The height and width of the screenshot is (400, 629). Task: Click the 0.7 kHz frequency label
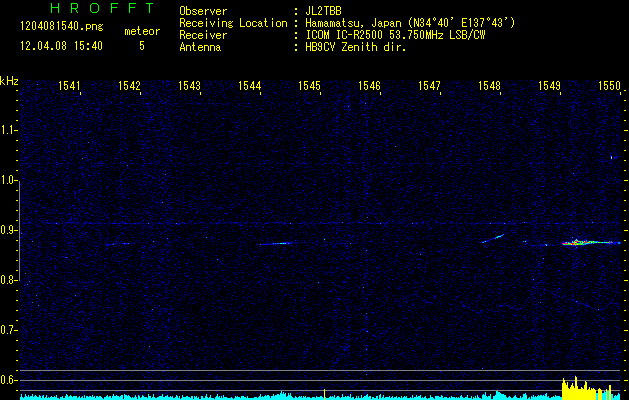(9, 330)
